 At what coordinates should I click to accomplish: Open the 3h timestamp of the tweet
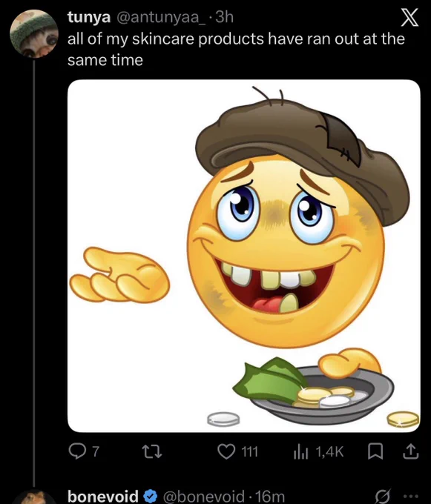click(x=224, y=17)
